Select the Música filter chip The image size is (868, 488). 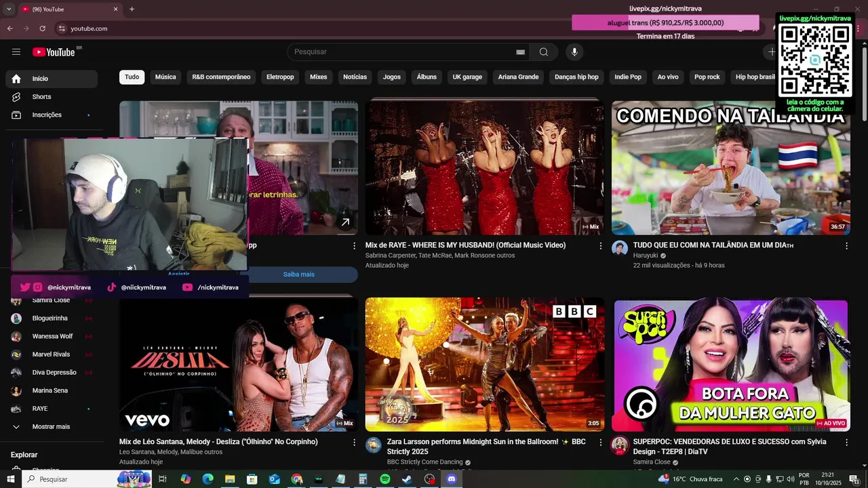pos(165,77)
